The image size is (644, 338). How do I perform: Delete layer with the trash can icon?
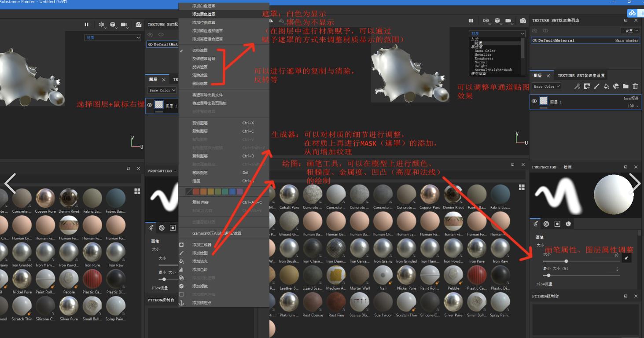point(635,87)
